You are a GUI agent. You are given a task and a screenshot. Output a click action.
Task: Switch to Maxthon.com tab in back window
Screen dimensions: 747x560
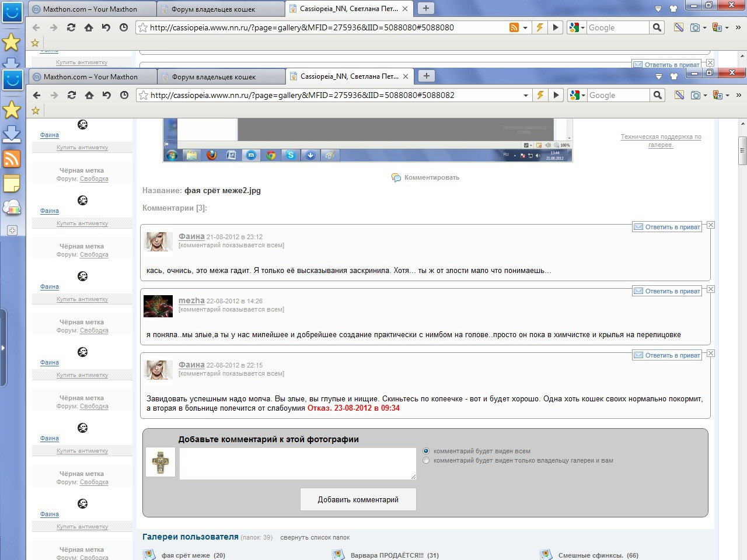(x=92, y=9)
